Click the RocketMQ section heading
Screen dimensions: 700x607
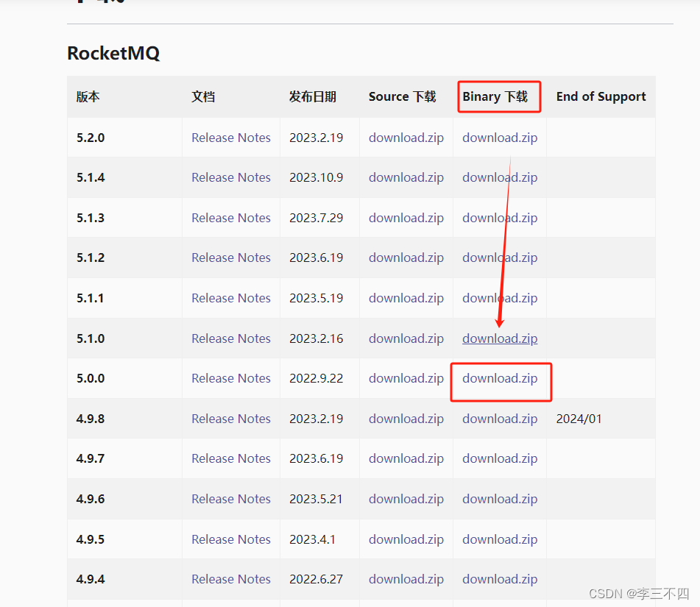click(x=113, y=53)
